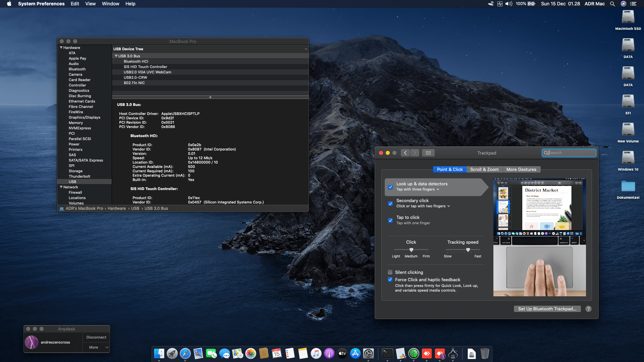This screenshot has height=362, width=644.
Task: Select Bluetooth in hardware sidebar
Action: pyautogui.click(x=77, y=69)
